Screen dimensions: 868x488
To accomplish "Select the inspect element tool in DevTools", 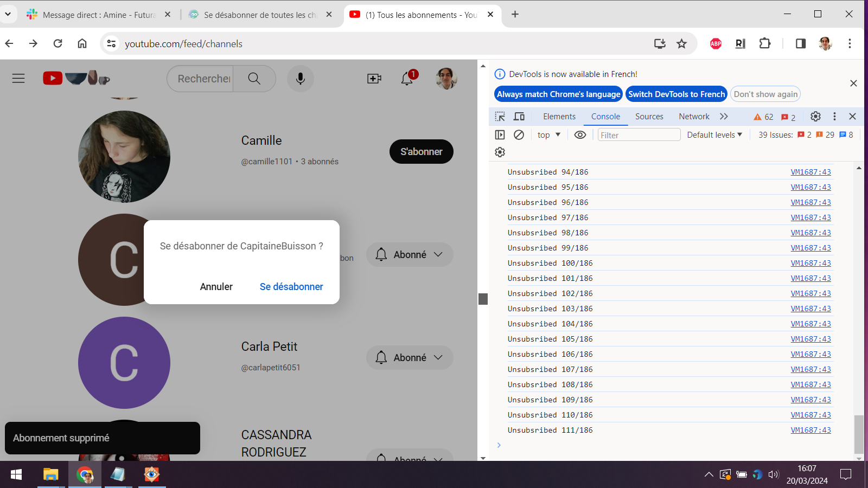I will click(x=499, y=116).
